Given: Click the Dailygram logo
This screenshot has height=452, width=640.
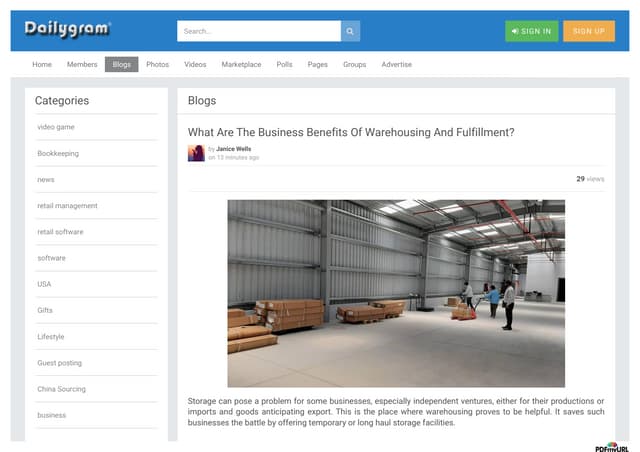Looking at the screenshot, I should tap(68, 30).
